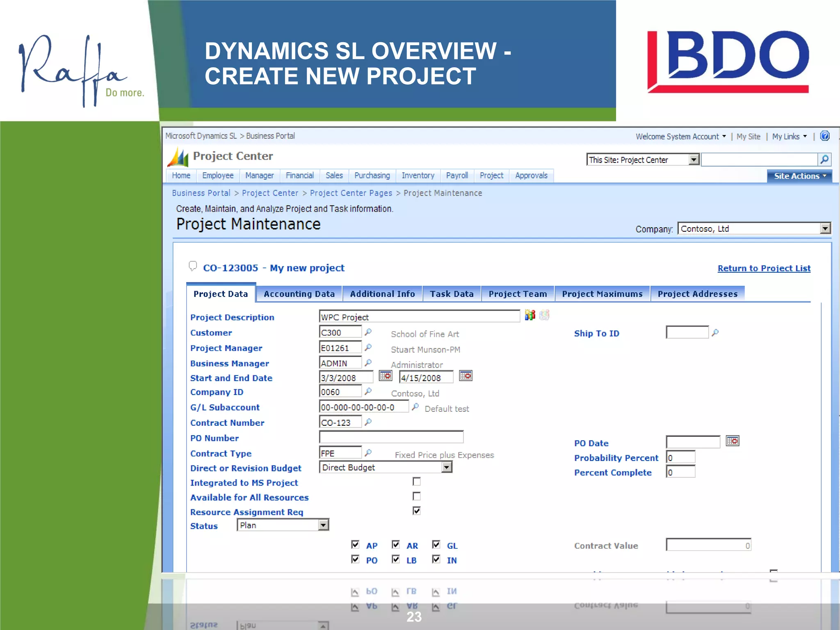840x630 pixels.
Task: Open the End Date calendar picker
Action: [466, 376]
